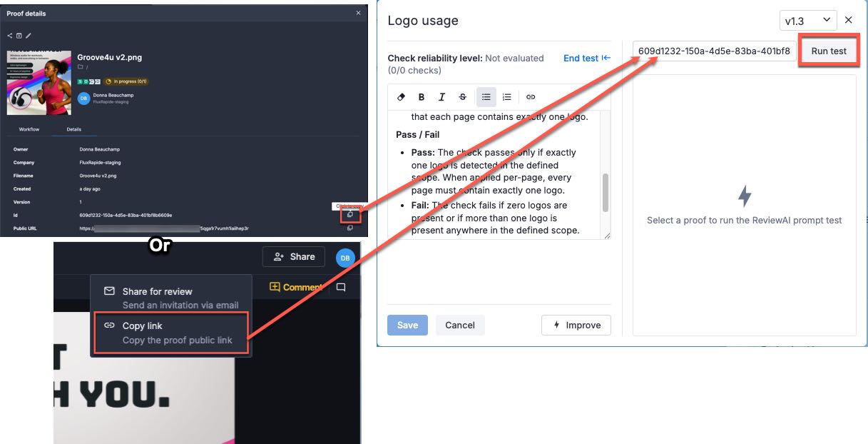The height and width of the screenshot is (444, 868).
Task: Toggle bold formatting in the editor
Action: click(x=422, y=97)
